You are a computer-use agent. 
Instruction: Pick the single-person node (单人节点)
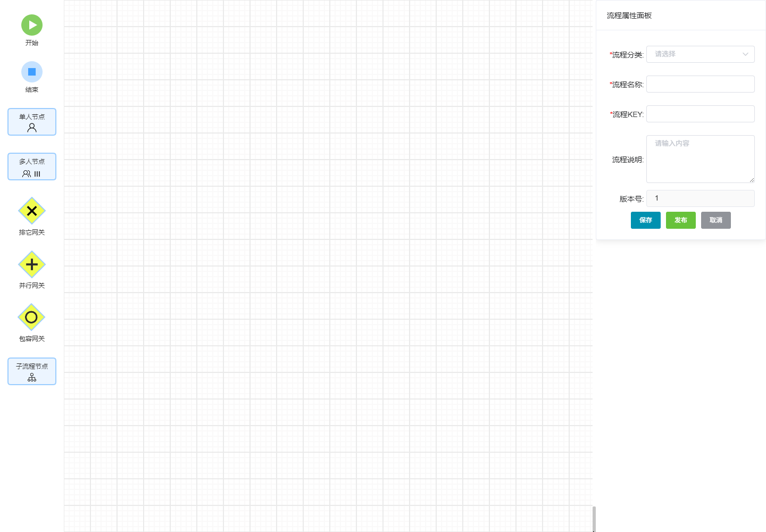(32, 122)
